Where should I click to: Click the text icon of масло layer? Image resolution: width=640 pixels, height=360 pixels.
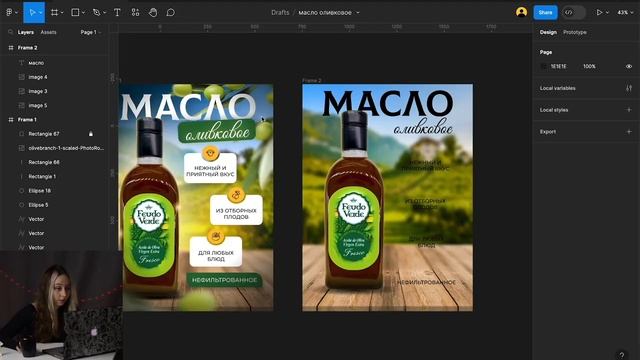tap(22, 63)
